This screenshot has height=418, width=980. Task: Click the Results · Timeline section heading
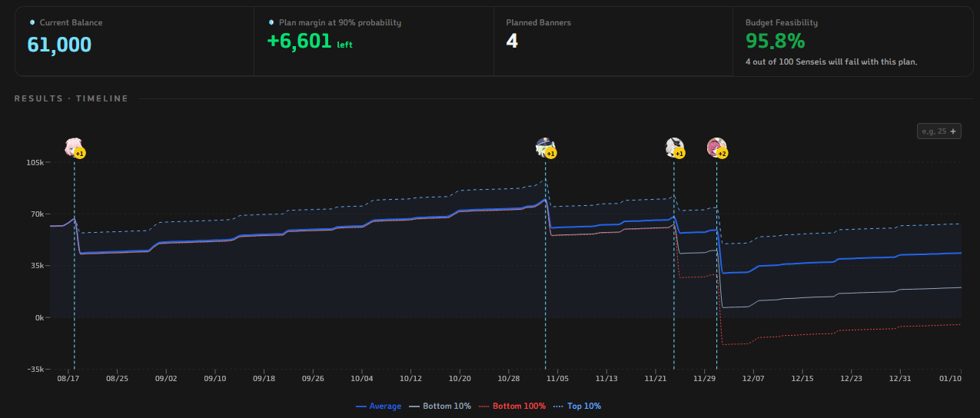point(71,98)
